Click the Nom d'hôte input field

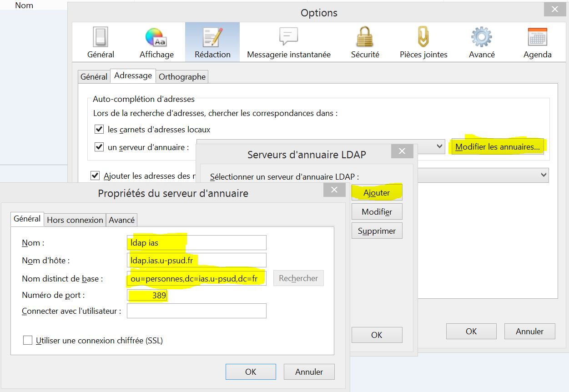[196, 261]
